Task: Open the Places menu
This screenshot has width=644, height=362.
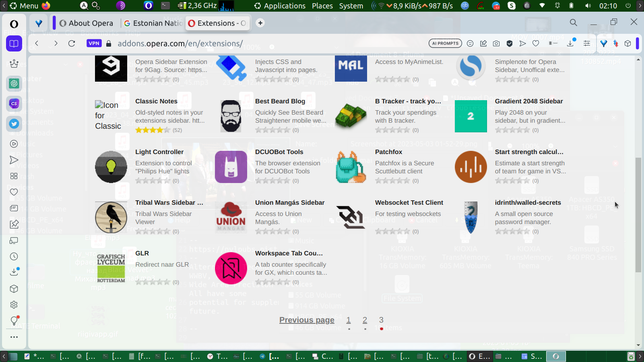Action: (x=322, y=6)
